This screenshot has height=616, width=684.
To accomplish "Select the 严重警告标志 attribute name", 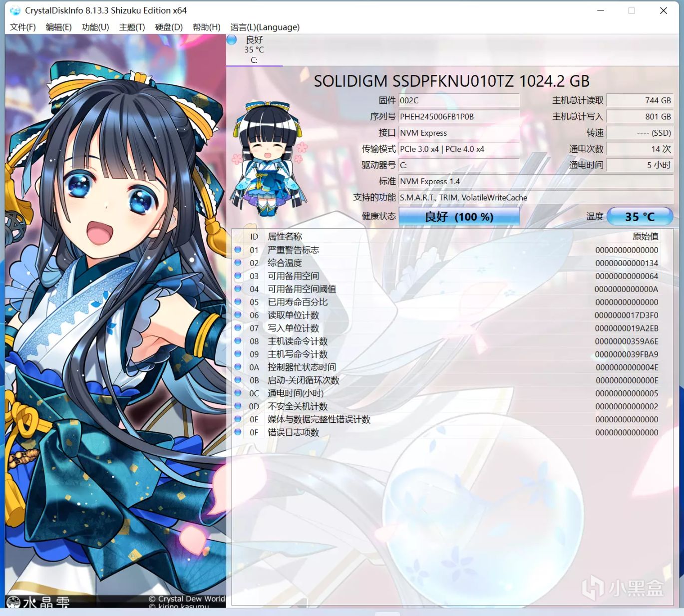I will 293,250.
